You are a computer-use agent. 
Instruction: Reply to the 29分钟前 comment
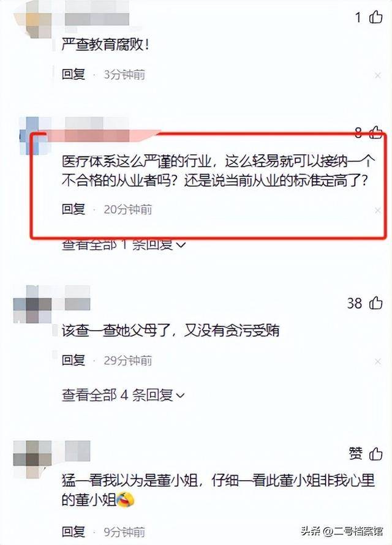[x=73, y=360]
